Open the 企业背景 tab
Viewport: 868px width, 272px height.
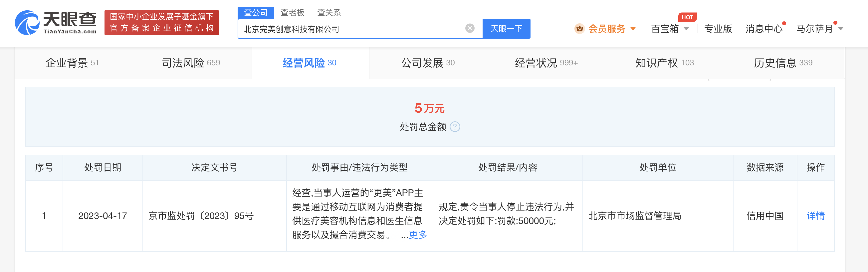tap(72, 63)
